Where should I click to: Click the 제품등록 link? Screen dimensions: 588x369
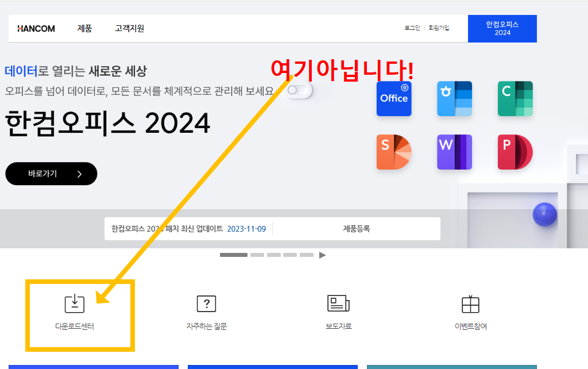click(x=357, y=228)
